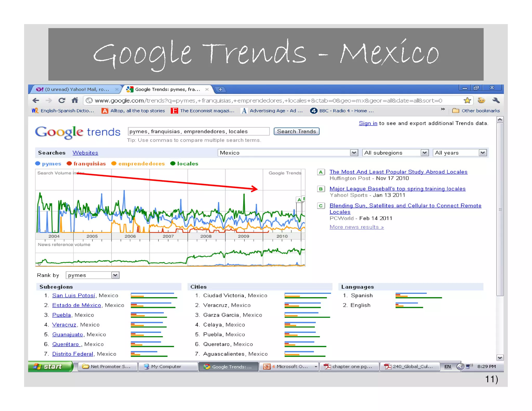Click the EN language indicator
Screen dimensions: 532x411
tap(448, 367)
